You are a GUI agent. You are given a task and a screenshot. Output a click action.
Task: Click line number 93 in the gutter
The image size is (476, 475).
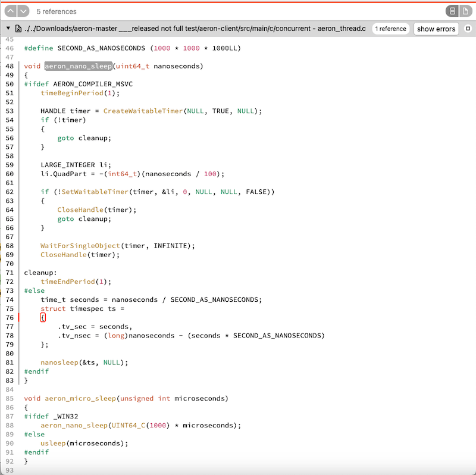pos(10,470)
